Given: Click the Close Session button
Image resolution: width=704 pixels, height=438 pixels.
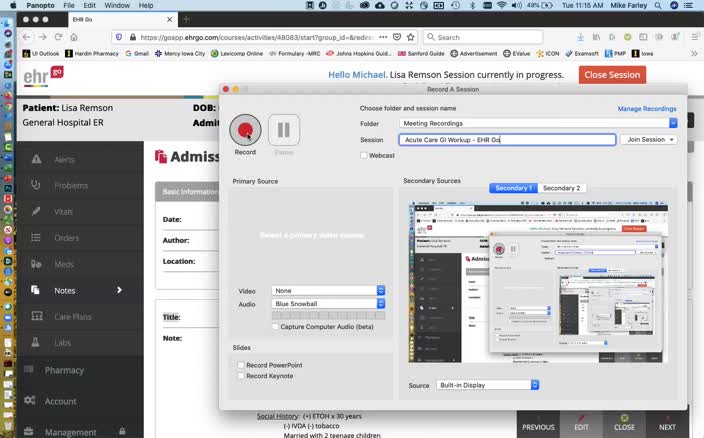Looking at the screenshot, I should click(x=612, y=75).
